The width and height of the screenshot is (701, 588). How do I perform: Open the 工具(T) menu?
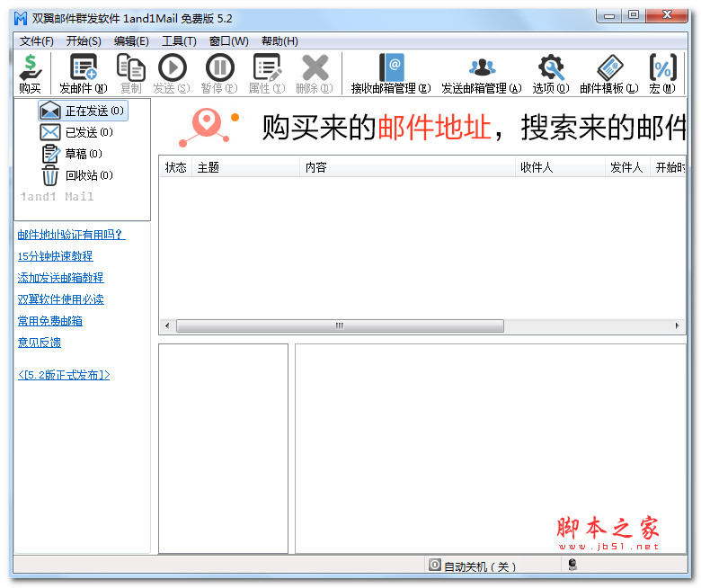click(x=179, y=41)
